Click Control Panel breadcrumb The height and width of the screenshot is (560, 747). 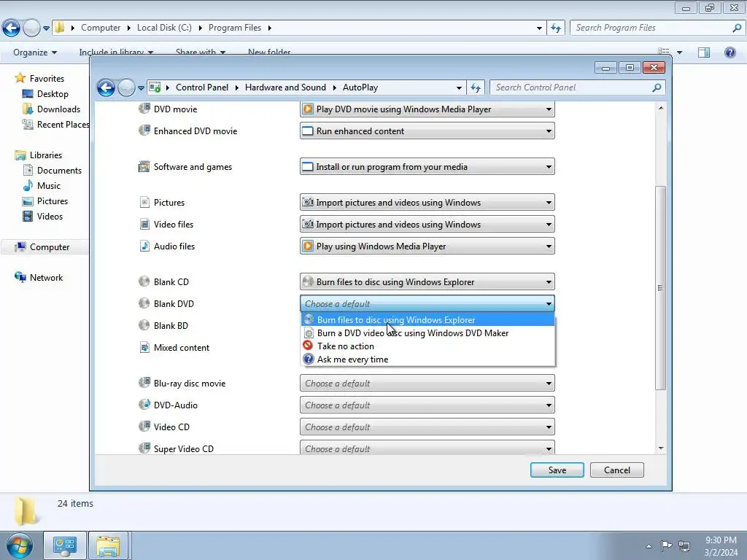(x=202, y=87)
